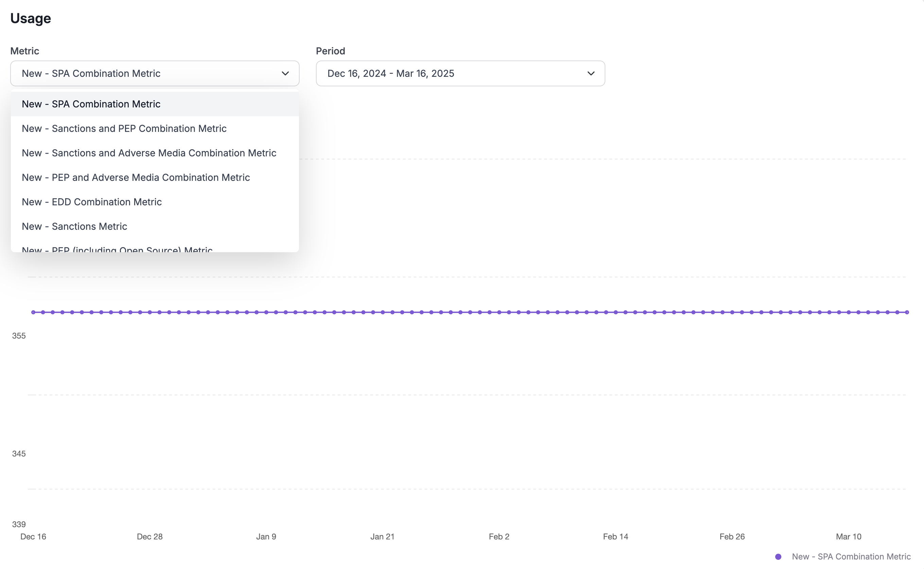Open the Period date range dropdown

point(460,73)
